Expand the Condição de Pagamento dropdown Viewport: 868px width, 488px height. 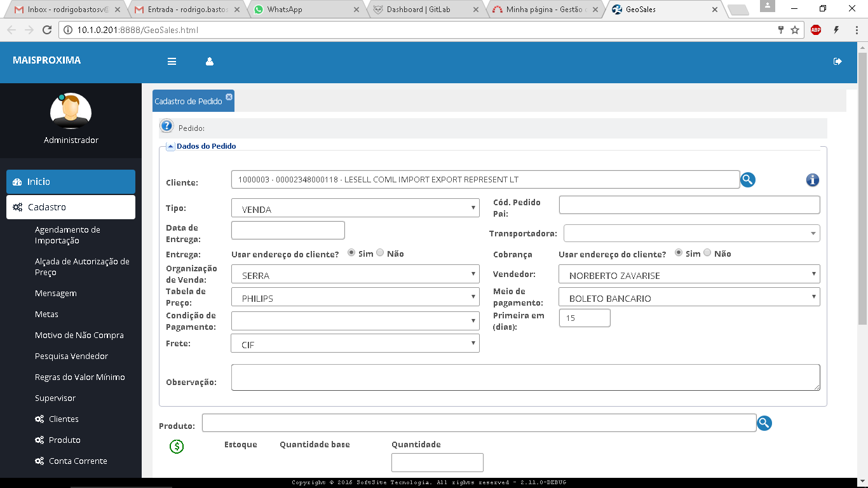[355, 321]
